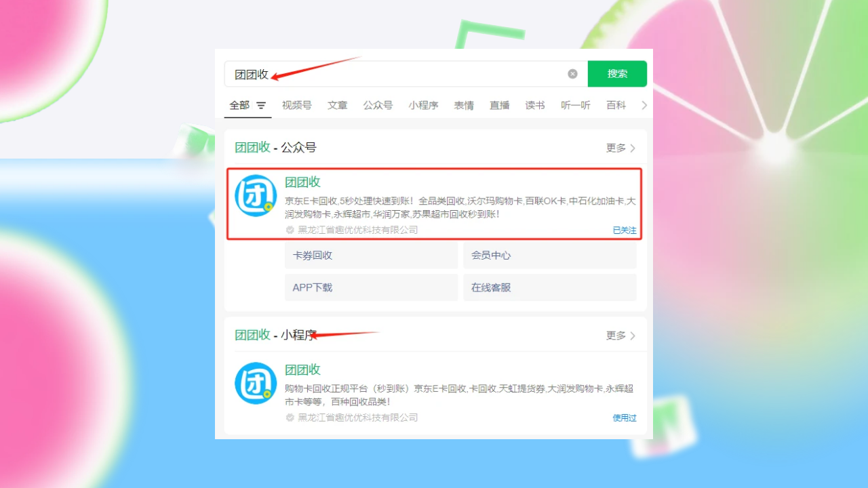The image size is (868, 488).
Task: Open the 小程序 tab
Action: (423, 105)
